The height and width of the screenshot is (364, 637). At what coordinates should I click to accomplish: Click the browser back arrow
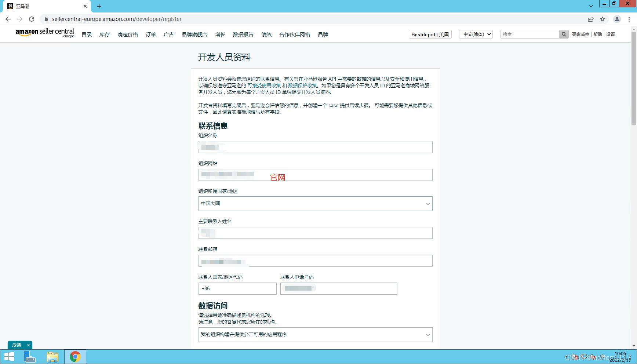click(8, 19)
